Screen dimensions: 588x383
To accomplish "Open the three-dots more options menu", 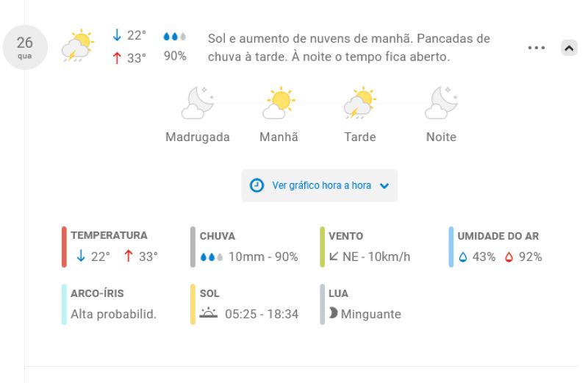I will pyautogui.click(x=537, y=48).
